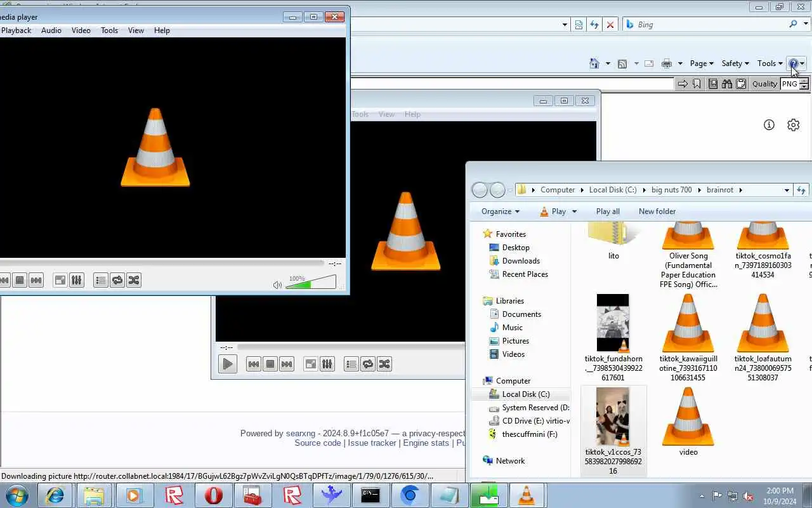Open the IE Page dropdown menu
The image size is (812, 508).
702,63
